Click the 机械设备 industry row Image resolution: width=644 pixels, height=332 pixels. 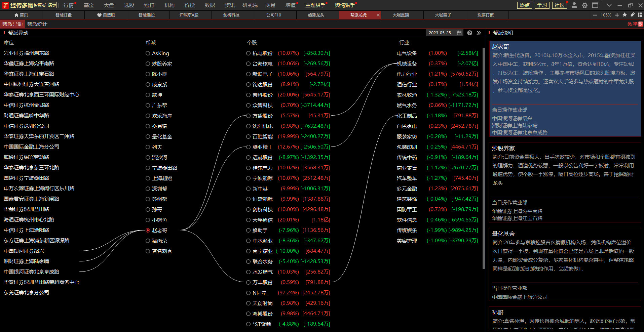pos(437,64)
